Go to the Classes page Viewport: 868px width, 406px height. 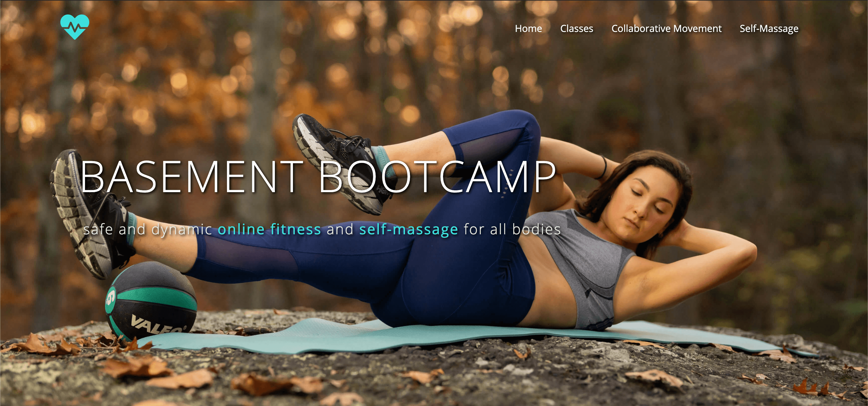(577, 29)
